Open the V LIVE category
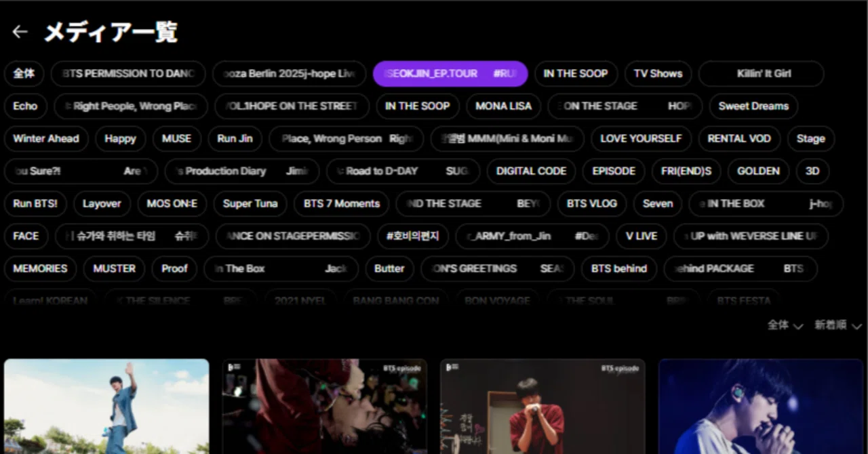This screenshot has height=454, width=868. [641, 236]
